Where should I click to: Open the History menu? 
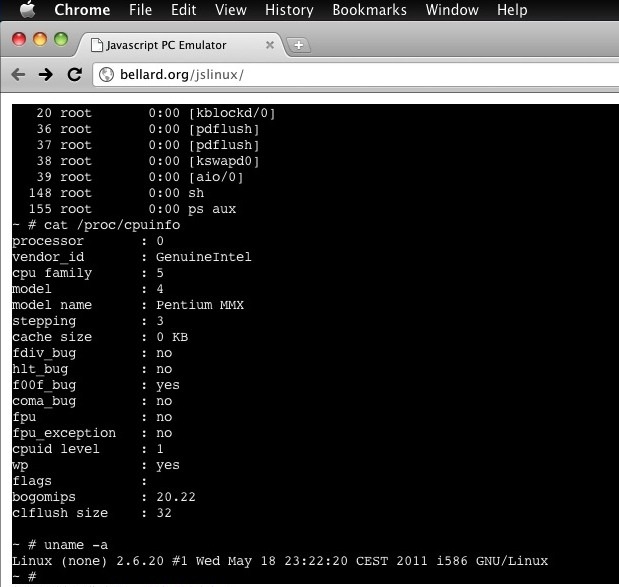[289, 10]
